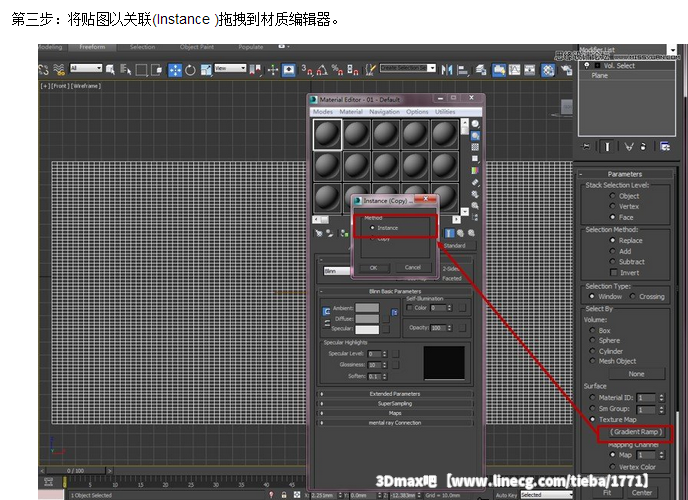
Task: Open the selection filter All dropdown
Action: coord(86,68)
